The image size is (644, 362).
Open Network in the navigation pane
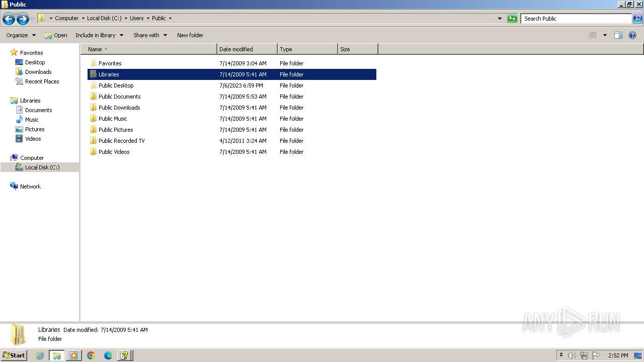(x=30, y=187)
